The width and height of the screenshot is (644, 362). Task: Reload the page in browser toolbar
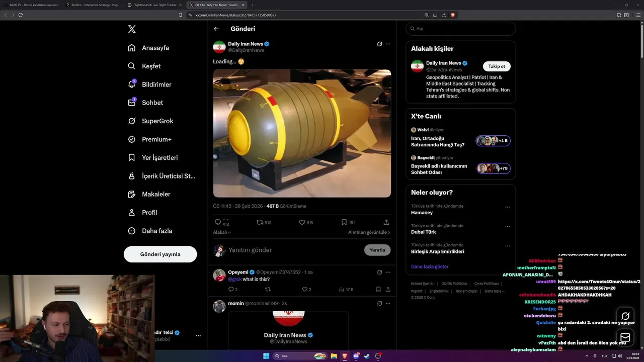click(x=21, y=15)
